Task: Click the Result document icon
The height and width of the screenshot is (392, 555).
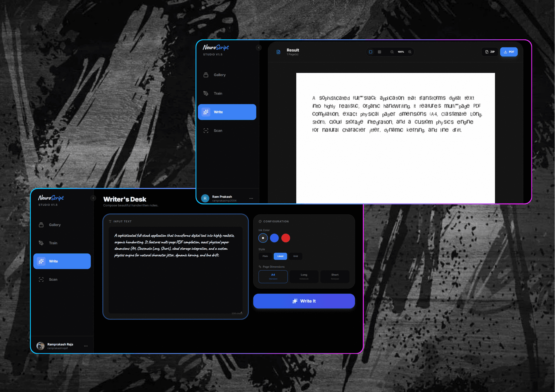Action: click(x=278, y=52)
